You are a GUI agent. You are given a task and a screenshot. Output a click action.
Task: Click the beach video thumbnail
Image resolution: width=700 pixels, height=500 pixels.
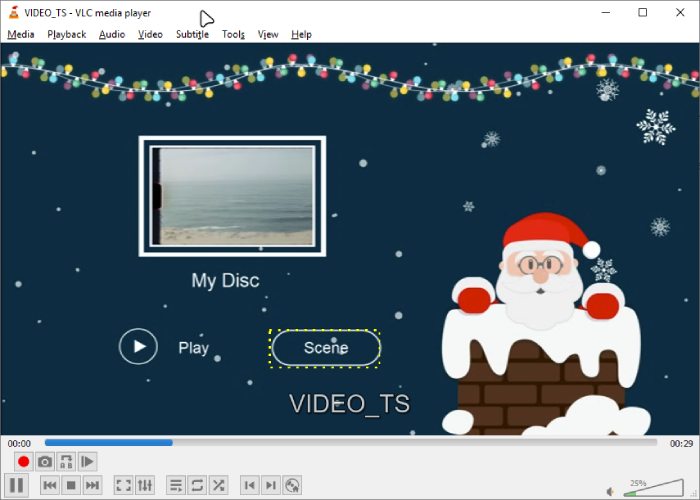pyautogui.click(x=232, y=196)
